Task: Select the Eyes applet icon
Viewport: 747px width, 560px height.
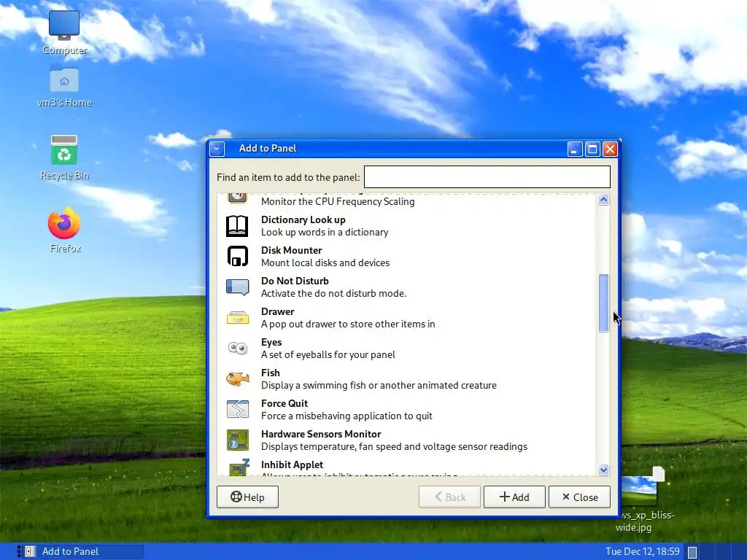Action: point(237,348)
